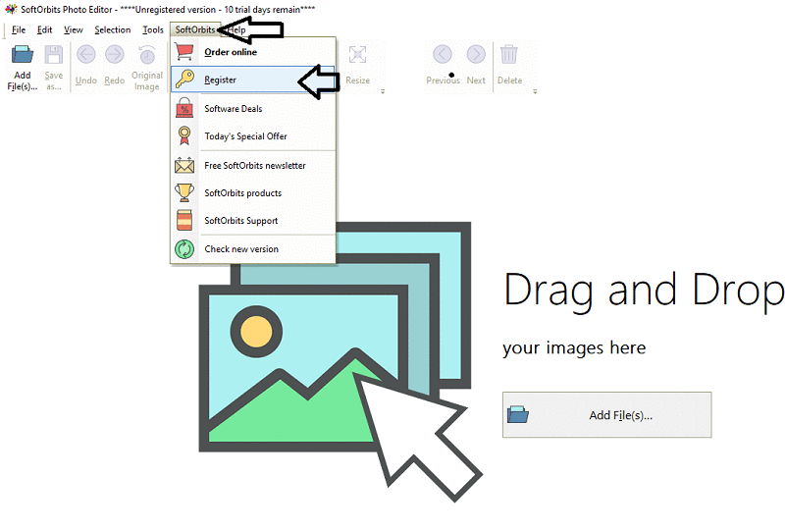Open the File menu
This screenshot has height=532, width=785.
pyautogui.click(x=19, y=29)
